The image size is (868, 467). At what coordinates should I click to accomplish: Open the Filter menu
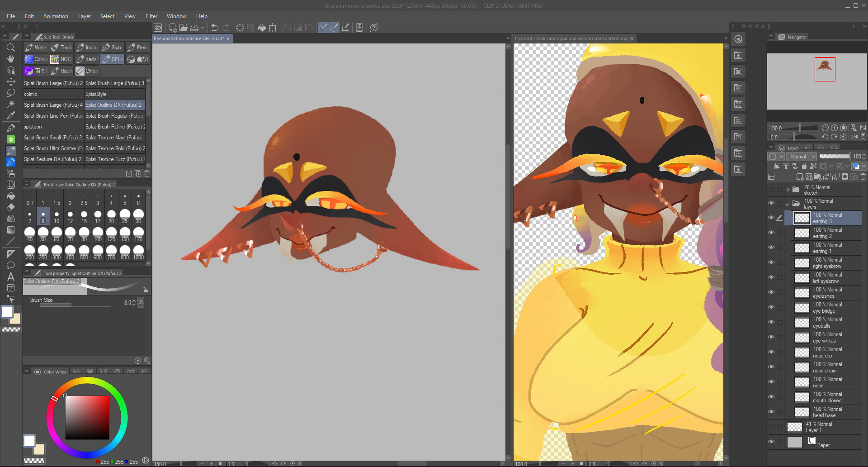(x=151, y=16)
